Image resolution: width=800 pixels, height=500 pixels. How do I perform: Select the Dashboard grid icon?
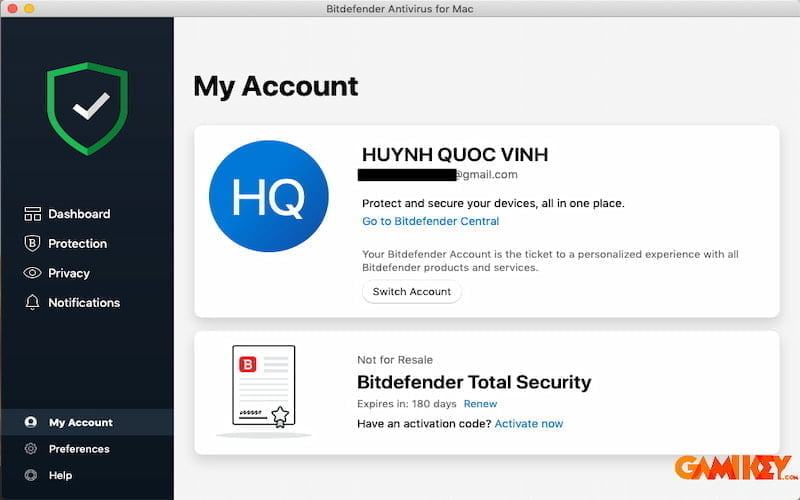(x=32, y=214)
